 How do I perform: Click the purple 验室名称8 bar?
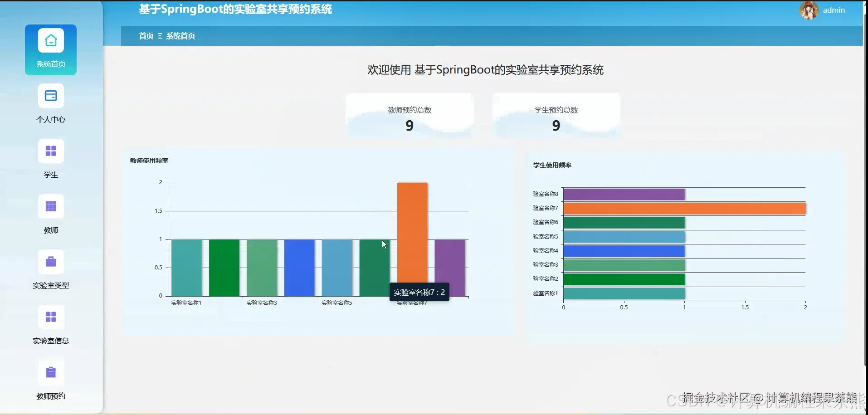pyautogui.click(x=624, y=194)
